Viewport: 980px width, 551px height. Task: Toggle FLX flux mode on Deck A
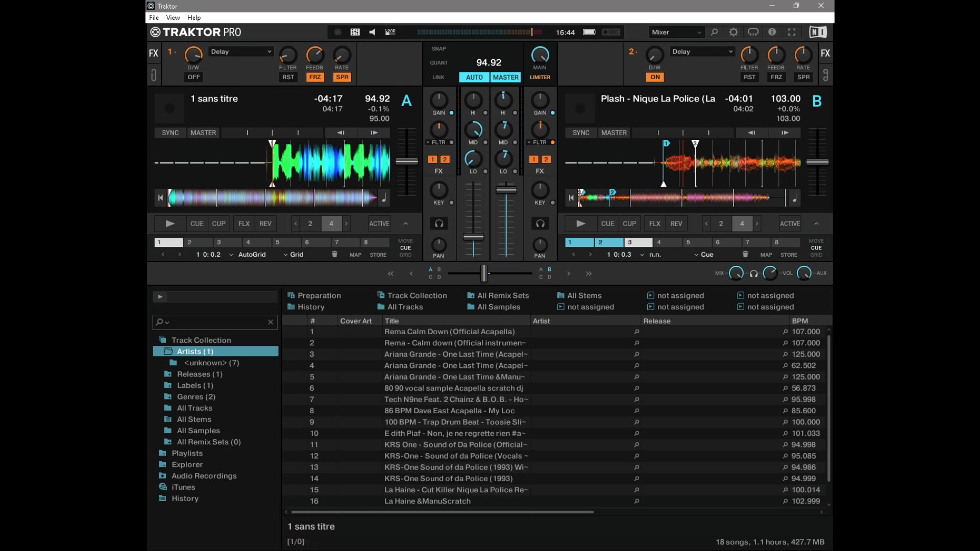244,223
